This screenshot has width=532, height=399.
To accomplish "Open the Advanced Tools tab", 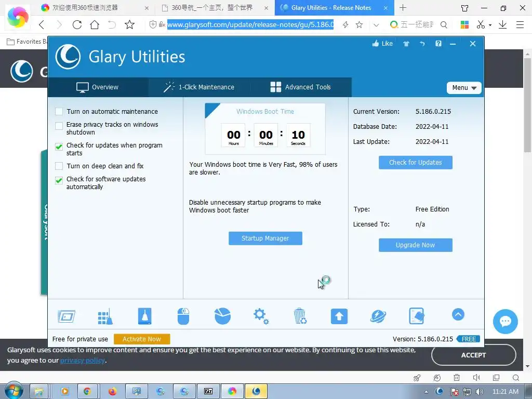I will coord(301,87).
